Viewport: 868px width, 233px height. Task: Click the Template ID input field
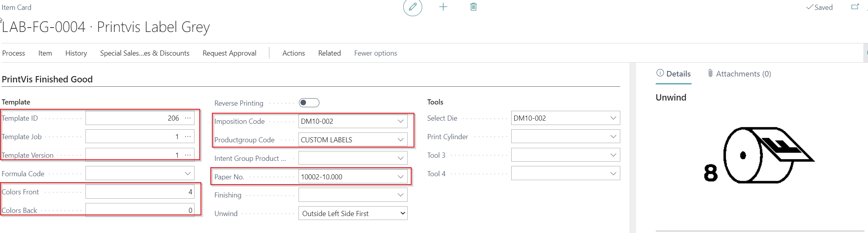[140, 118]
